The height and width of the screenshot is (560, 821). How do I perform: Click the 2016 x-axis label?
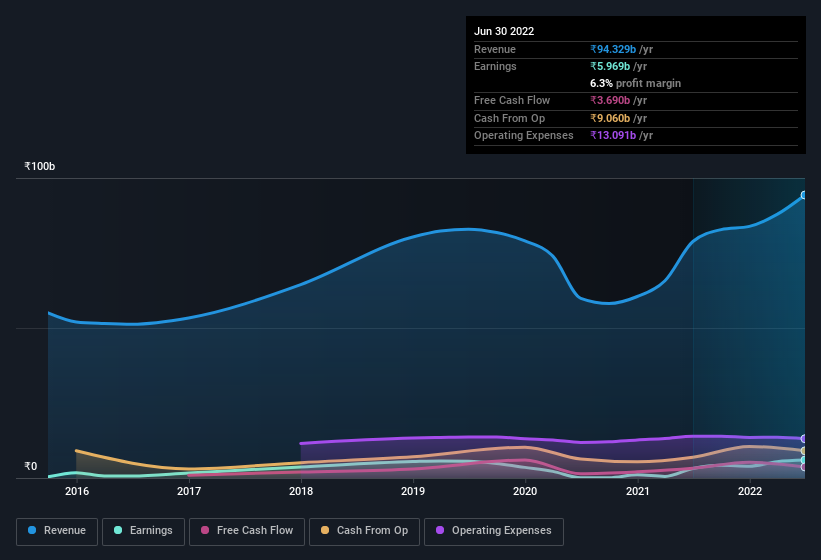(77, 491)
